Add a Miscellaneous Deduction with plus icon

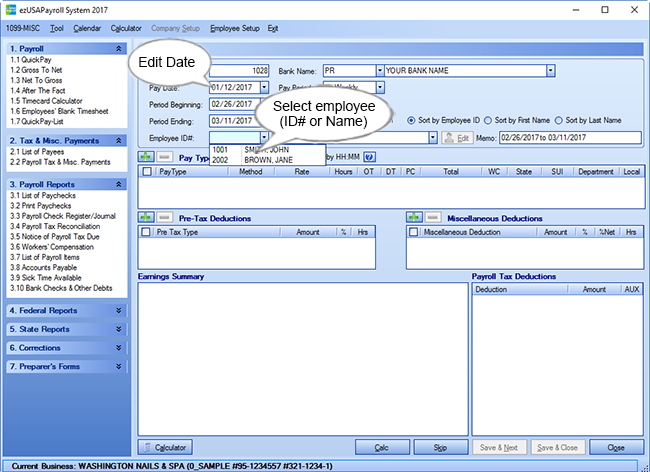click(414, 217)
